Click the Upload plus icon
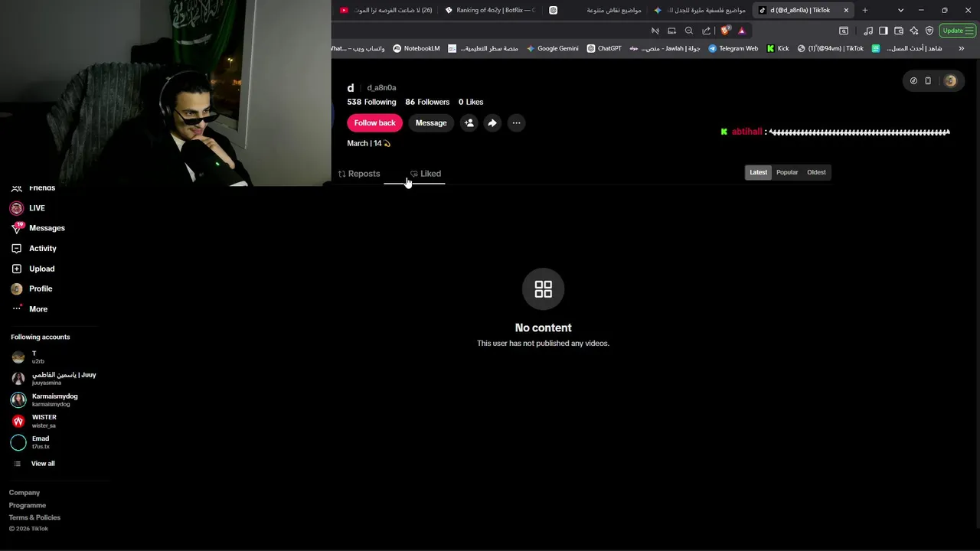The width and height of the screenshot is (980, 551). (16, 269)
